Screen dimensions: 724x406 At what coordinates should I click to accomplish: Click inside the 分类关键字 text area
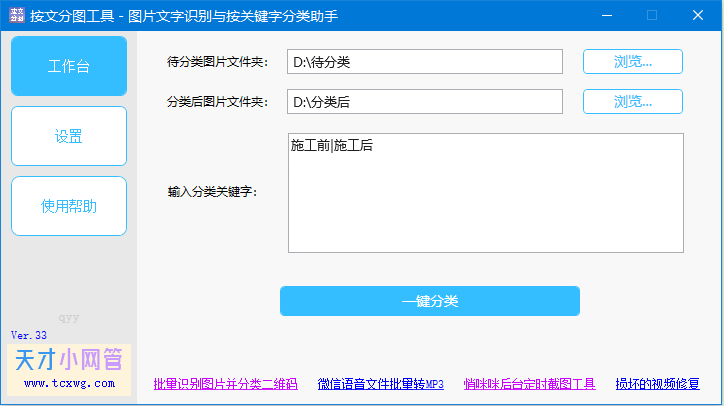[x=485, y=193]
